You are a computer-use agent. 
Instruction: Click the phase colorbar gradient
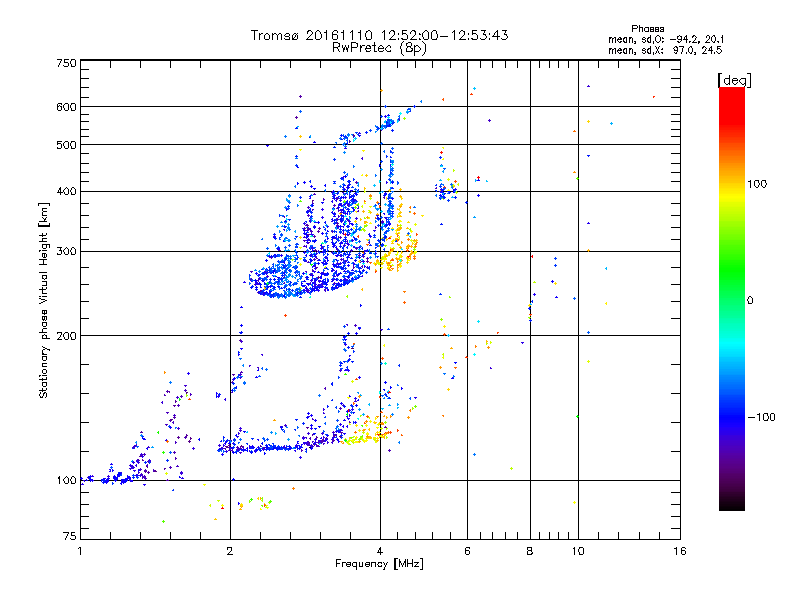[732, 299]
